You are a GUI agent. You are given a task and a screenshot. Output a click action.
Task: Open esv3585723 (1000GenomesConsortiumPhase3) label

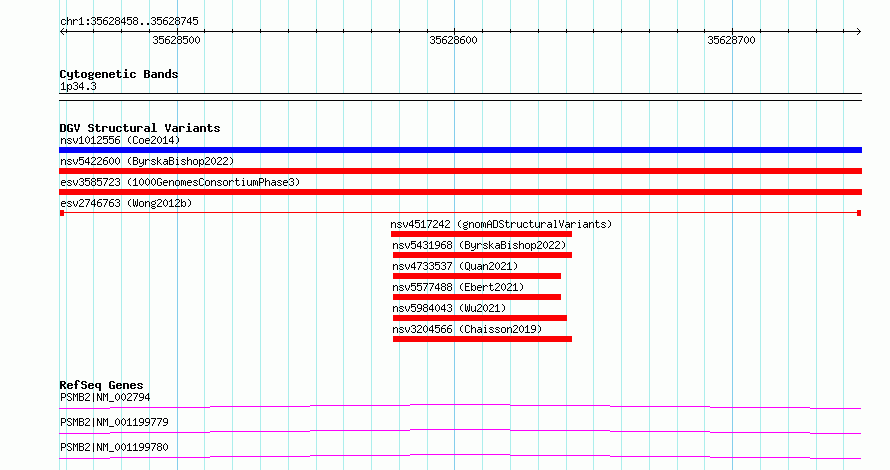(x=180, y=182)
